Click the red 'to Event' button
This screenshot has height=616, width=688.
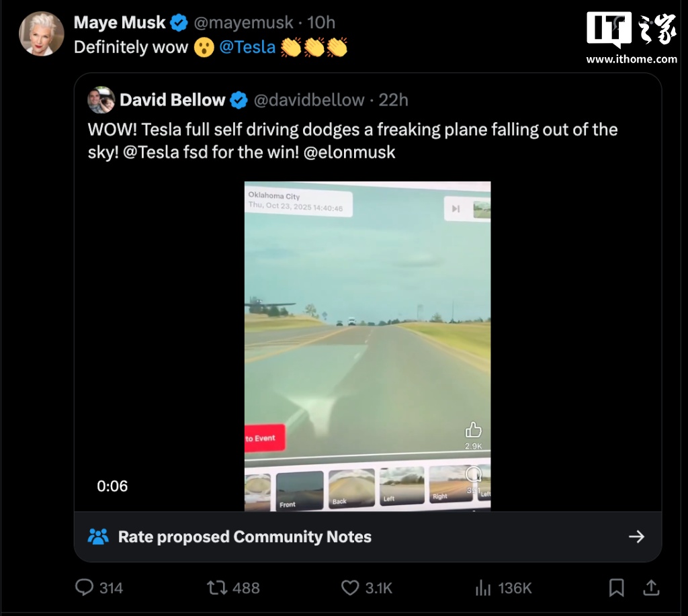tap(265, 438)
